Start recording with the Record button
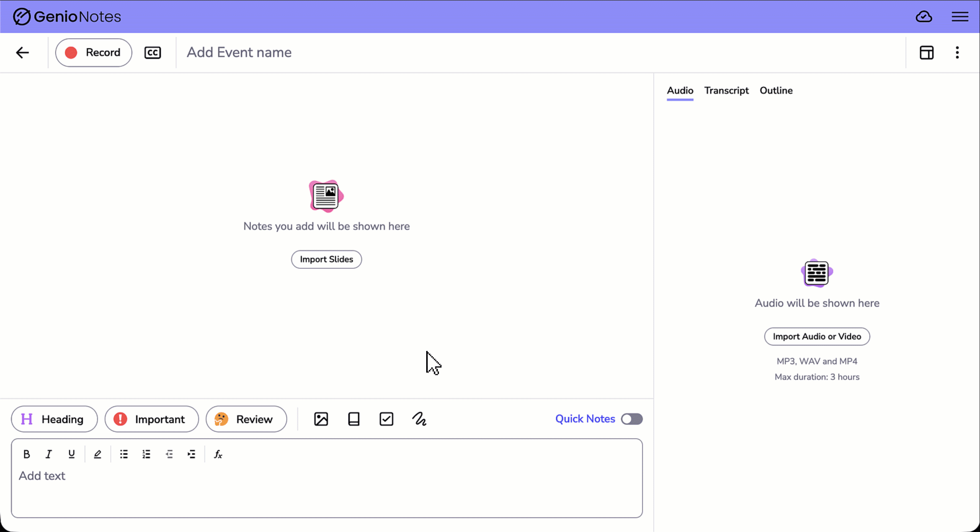This screenshot has height=532, width=980. point(93,53)
